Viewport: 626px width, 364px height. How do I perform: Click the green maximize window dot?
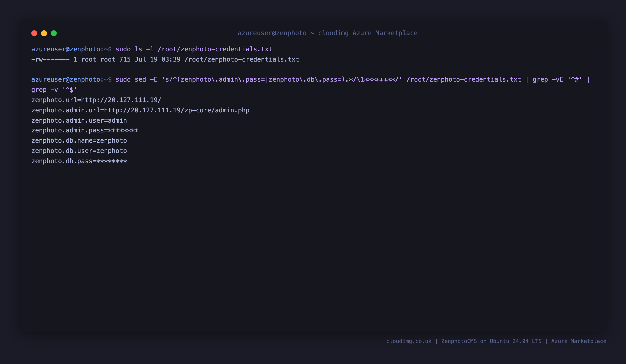[54, 33]
